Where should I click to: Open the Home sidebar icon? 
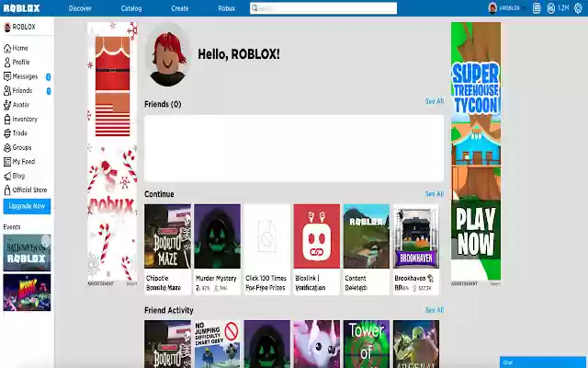(7, 48)
